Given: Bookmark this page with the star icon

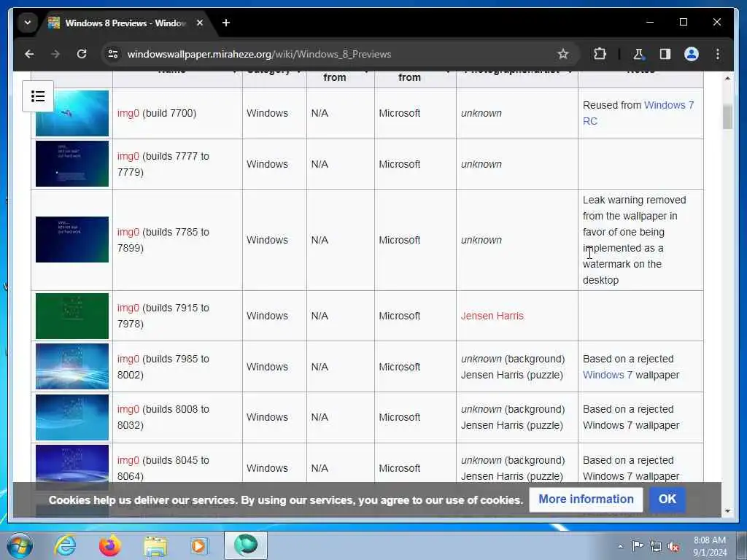Looking at the screenshot, I should 562,54.
